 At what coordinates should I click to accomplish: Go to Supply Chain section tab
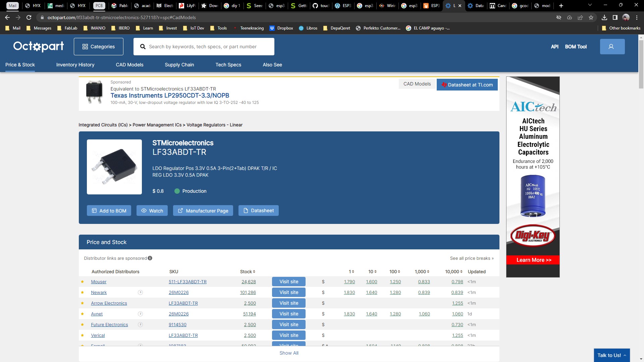[x=179, y=65]
